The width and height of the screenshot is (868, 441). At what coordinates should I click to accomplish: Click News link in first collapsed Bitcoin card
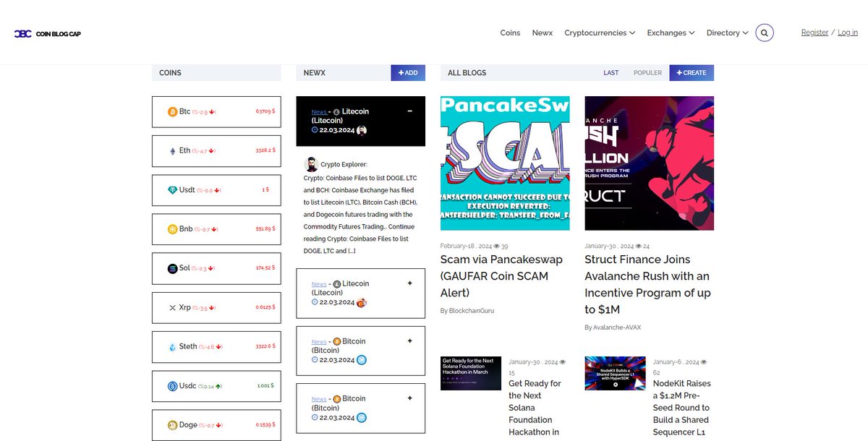coord(318,341)
